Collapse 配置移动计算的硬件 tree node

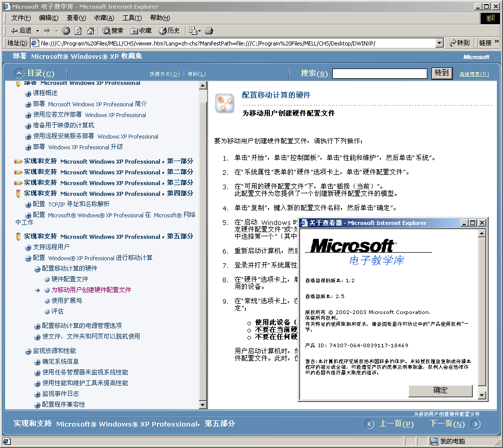click(37, 269)
